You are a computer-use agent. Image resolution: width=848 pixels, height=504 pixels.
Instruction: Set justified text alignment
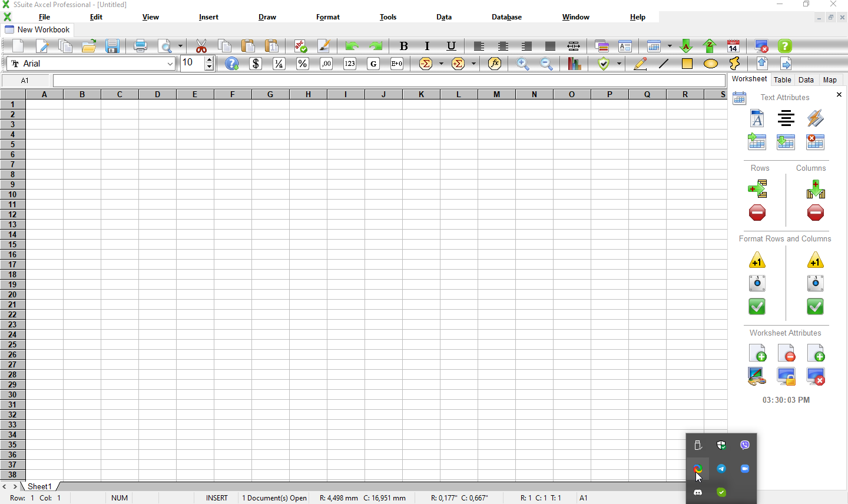coord(550,46)
